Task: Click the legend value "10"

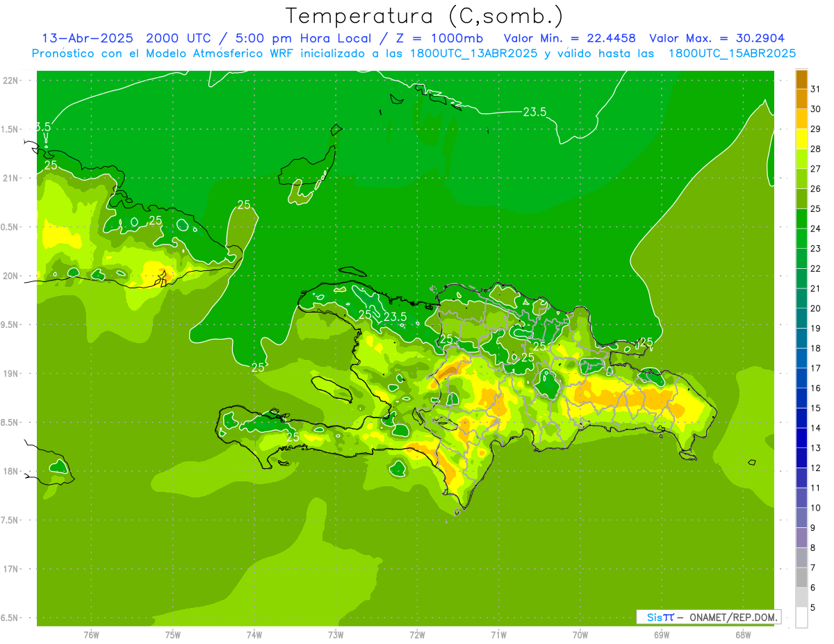Action: click(x=815, y=508)
